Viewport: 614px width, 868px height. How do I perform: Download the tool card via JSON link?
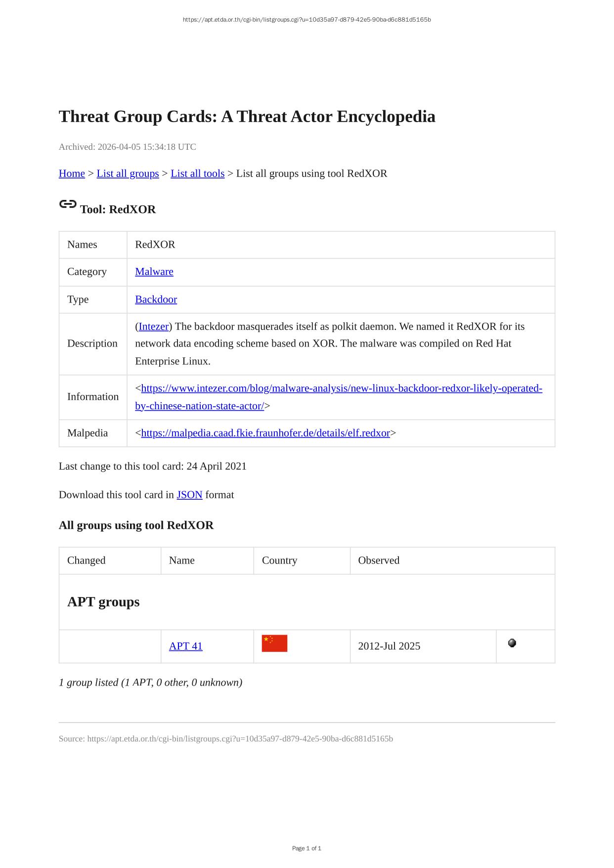pyautogui.click(x=189, y=495)
